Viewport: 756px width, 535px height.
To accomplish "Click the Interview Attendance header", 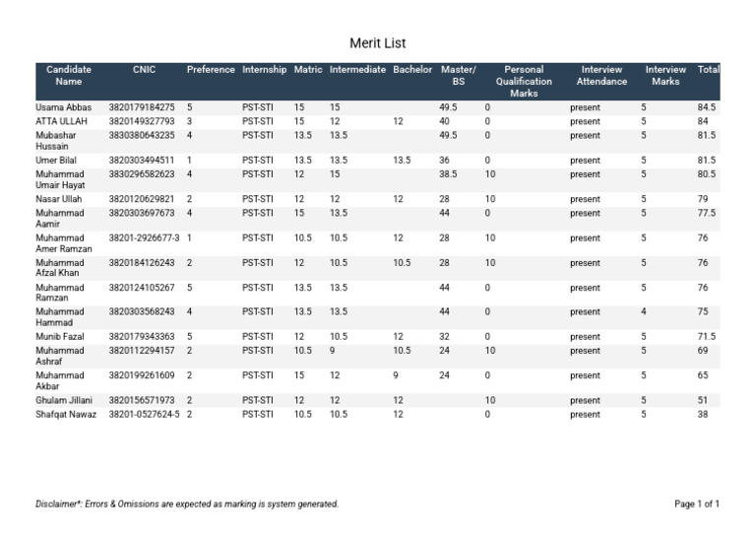I will click(601, 75).
